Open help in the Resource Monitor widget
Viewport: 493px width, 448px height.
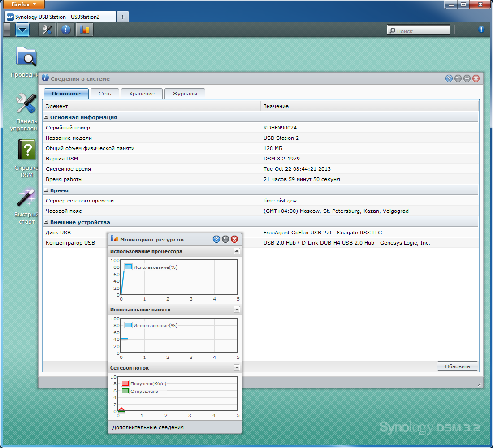[x=216, y=239]
